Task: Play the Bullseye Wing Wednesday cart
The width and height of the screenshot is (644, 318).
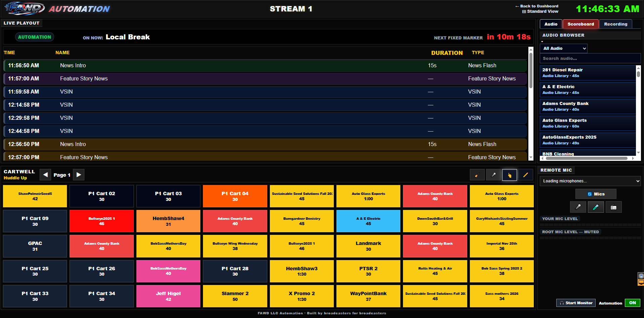Action: point(235,246)
